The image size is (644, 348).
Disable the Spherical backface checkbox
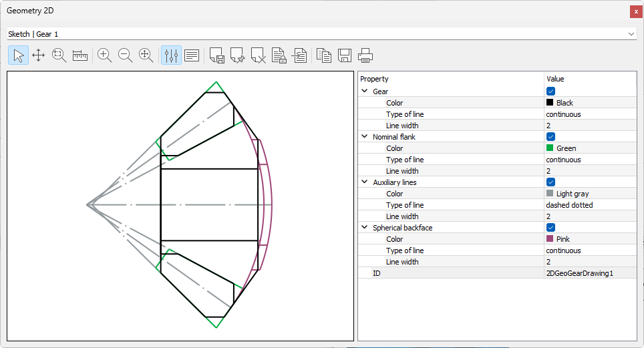(550, 228)
